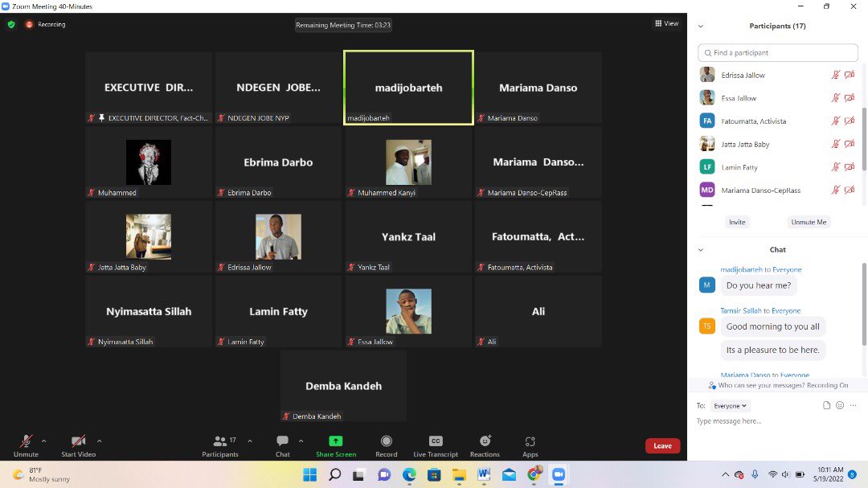Click the Invite button
This screenshot has width=868, height=488.
737,222
